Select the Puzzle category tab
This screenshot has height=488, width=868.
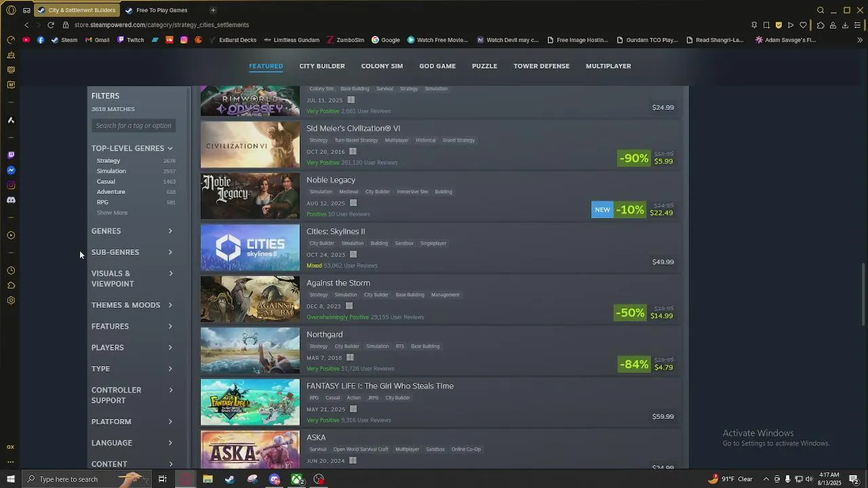tap(484, 66)
